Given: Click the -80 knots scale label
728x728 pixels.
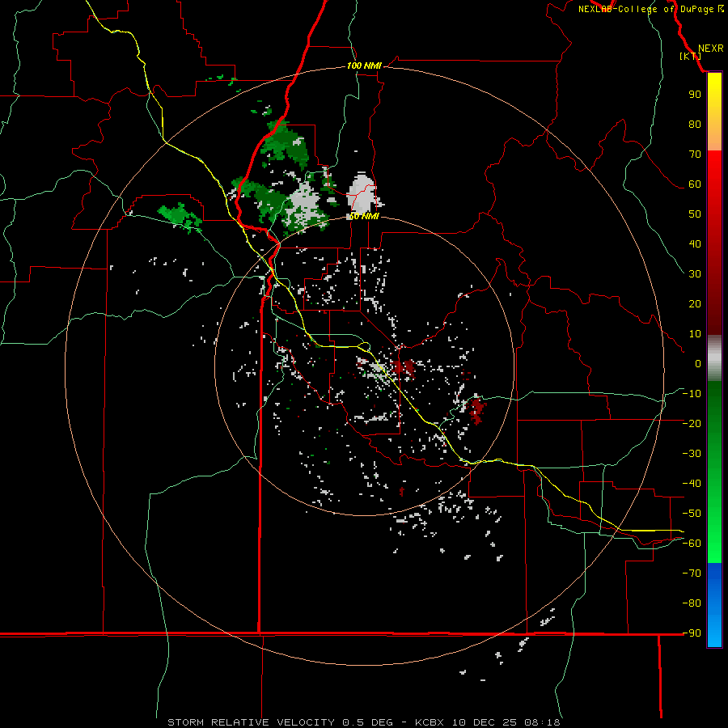Looking at the screenshot, I should pos(692,603).
